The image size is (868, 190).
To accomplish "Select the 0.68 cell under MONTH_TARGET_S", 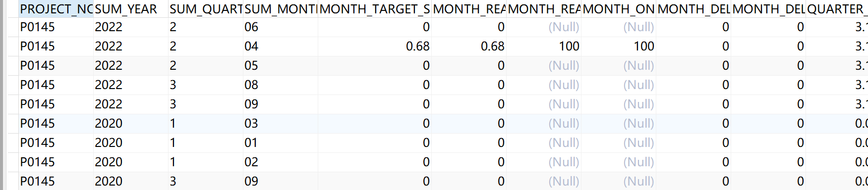I will [x=375, y=47].
